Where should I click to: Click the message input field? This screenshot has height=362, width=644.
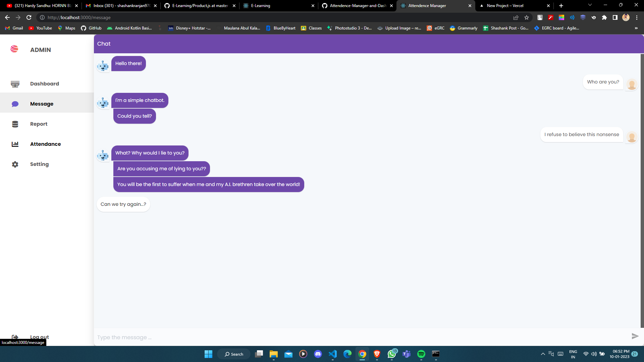point(235,337)
